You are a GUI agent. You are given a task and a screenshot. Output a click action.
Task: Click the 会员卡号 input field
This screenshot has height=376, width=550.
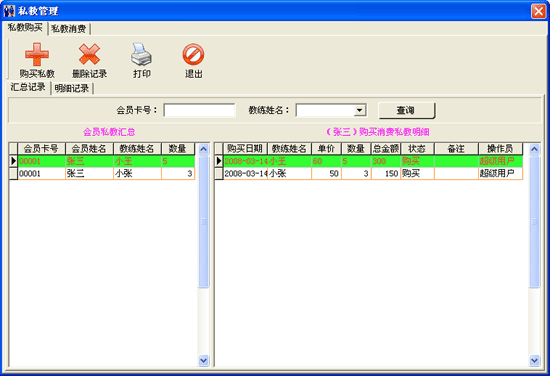point(199,110)
